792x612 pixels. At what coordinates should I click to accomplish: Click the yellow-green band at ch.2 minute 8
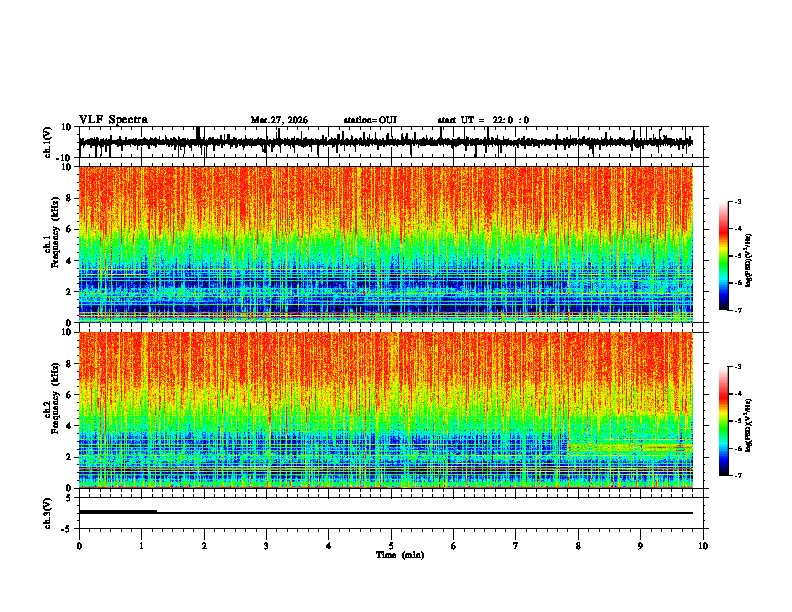pos(630,447)
